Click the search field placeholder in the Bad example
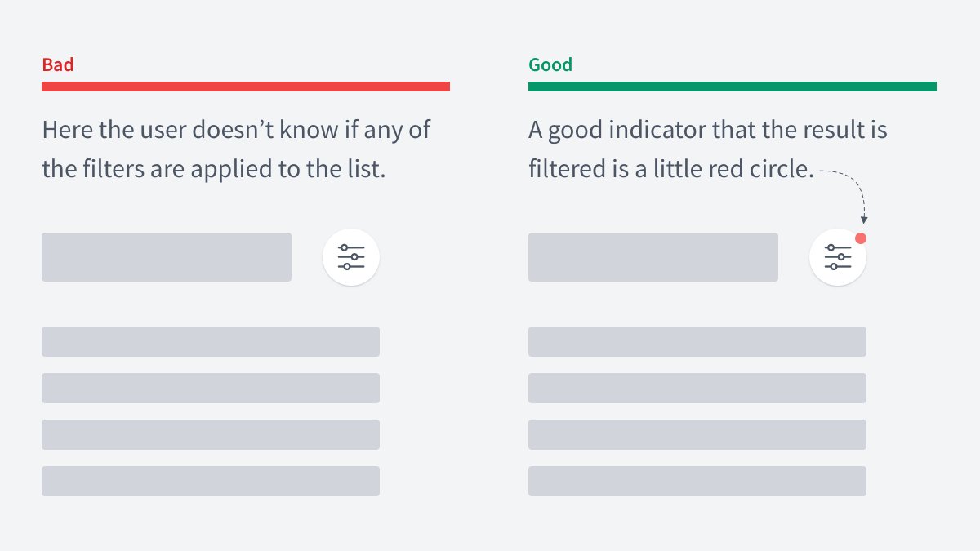This screenshot has height=551, width=980. [x=167, y=257]
